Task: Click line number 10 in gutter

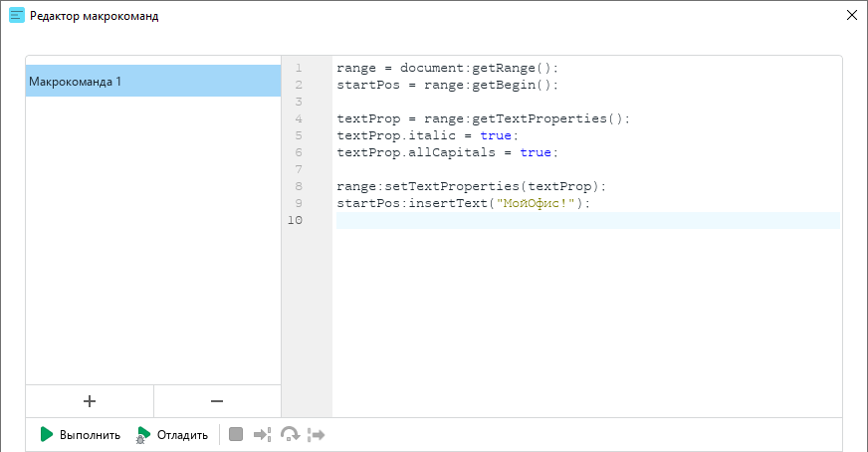Action: pyautogui.click(x=295, y=220)
